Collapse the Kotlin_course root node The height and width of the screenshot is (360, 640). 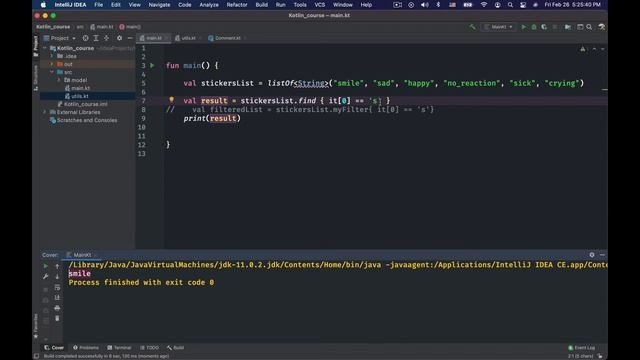(45, 48)
